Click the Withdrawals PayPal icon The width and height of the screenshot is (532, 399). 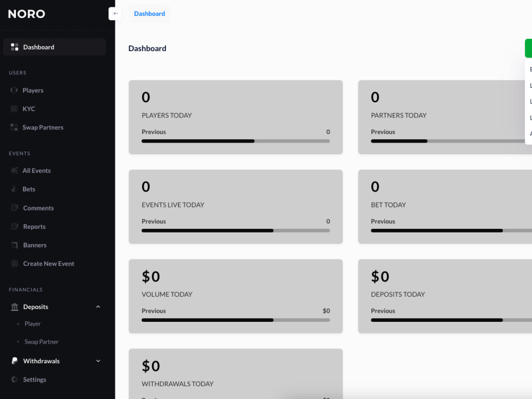click(x=14, y=361)
